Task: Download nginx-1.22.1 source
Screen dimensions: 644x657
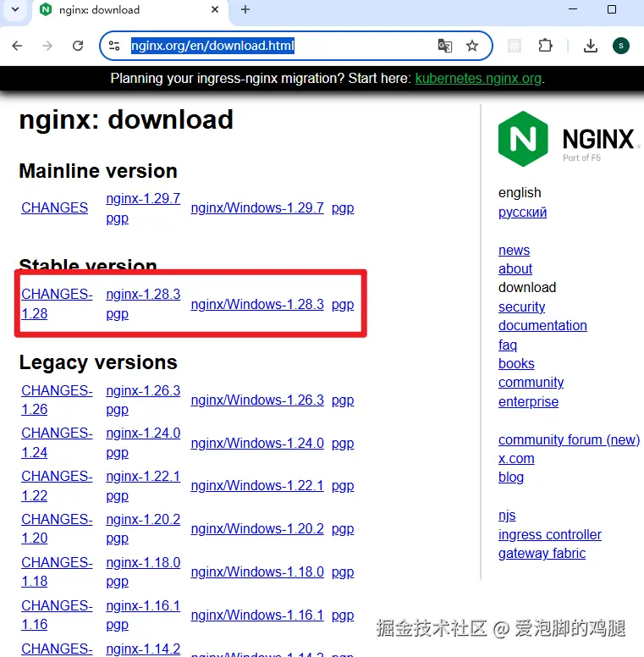Action: coord(143,476)
